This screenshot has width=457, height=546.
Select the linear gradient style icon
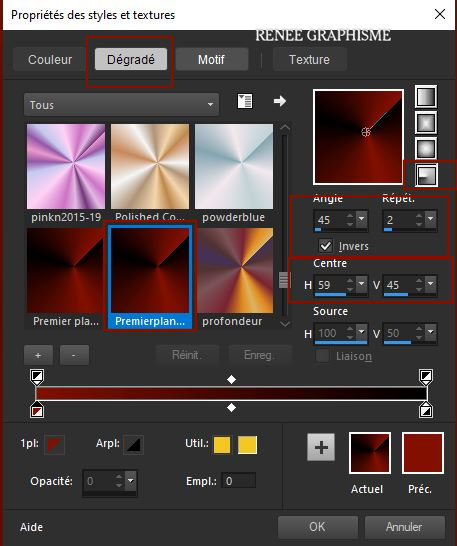coord(426,96)
